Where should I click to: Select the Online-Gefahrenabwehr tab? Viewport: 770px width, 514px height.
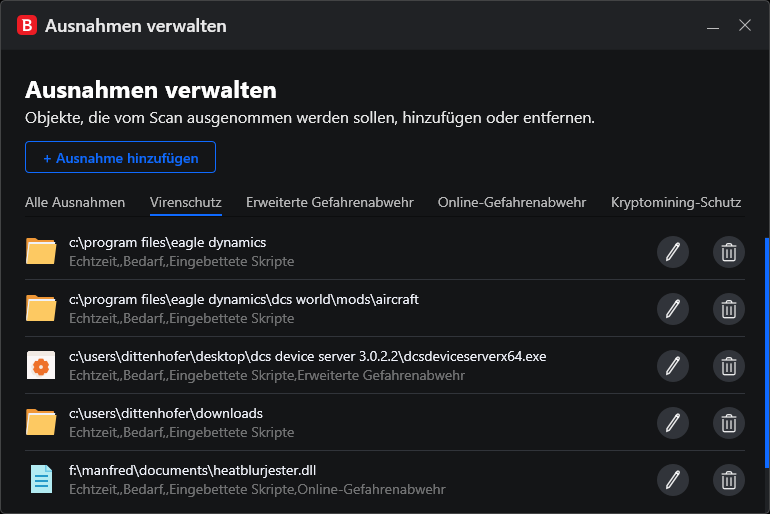pyautogui.click(x=512, y=202)
